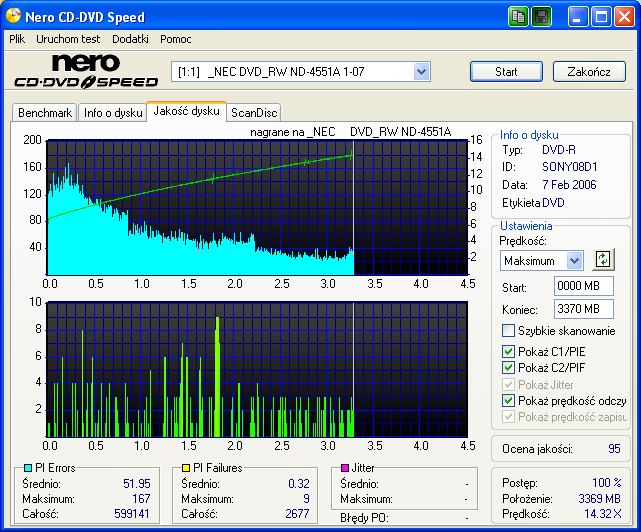641x532 pixels.
Task: Click the magenta Jitter legend square
Action: coord(344,468)
